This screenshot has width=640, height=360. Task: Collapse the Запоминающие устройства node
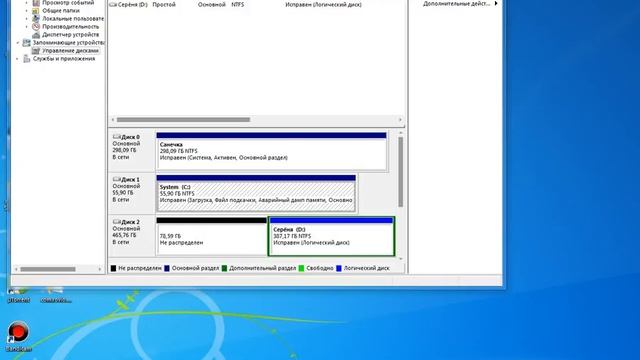point(18,42)
